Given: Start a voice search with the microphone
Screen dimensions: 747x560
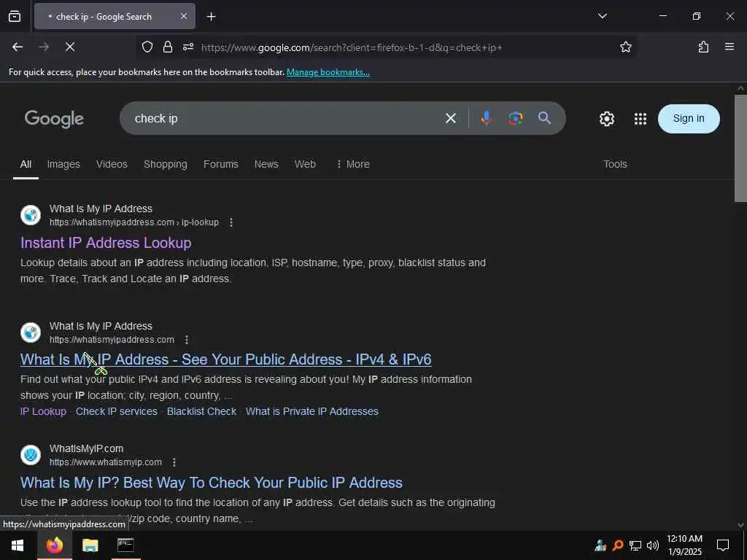Looking at the screenshot, I should click(486, 118).
